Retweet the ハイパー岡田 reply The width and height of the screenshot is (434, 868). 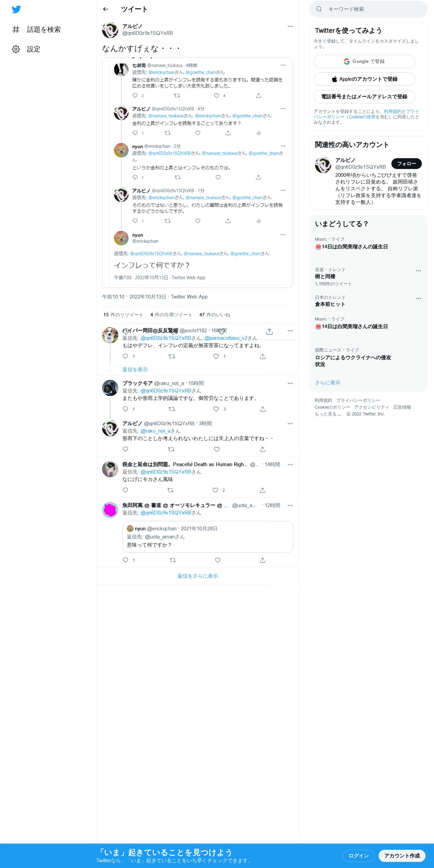pos(172,356)
